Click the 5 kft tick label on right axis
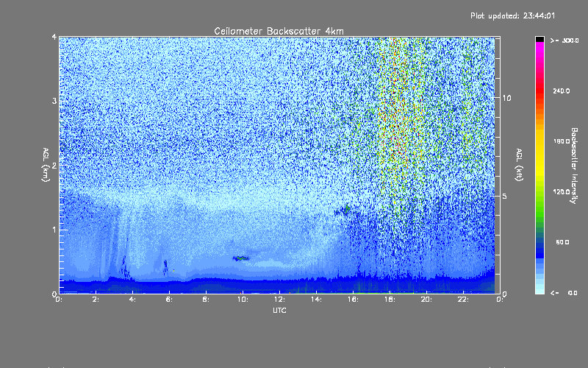 [x=504, y=196]
